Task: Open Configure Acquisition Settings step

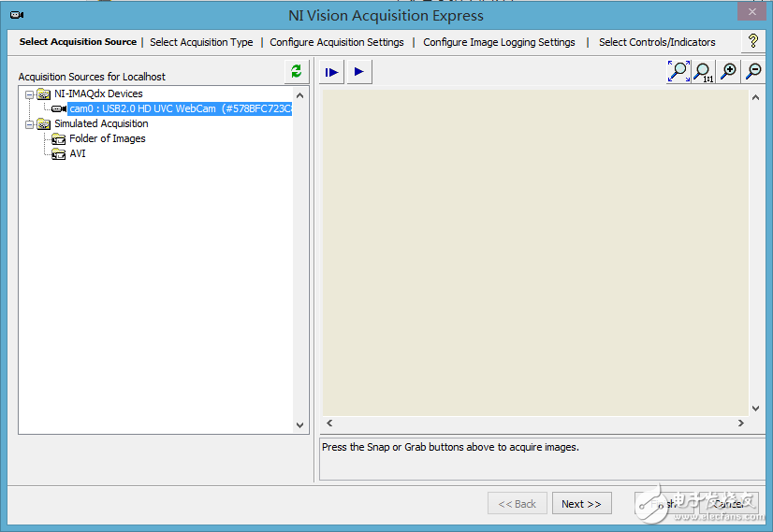Action: point(337,42)
